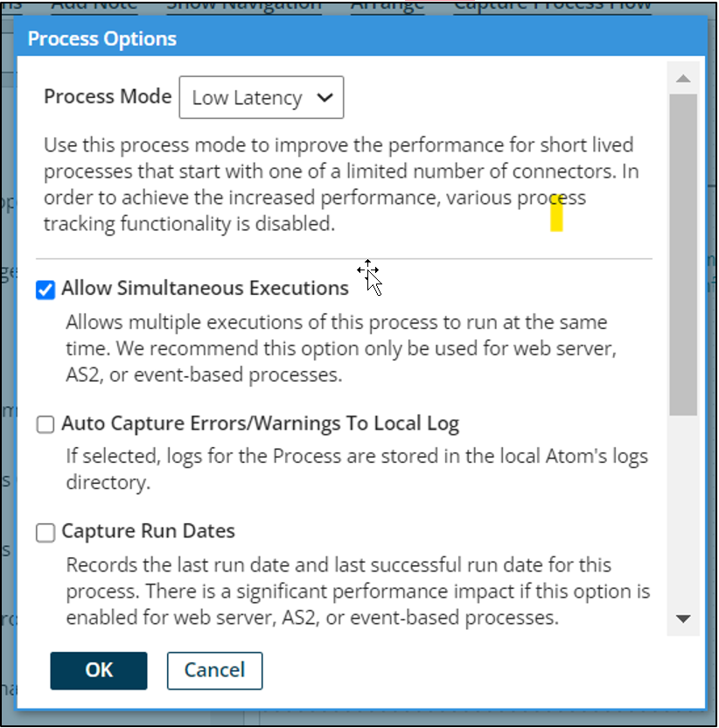This screenshot has height=728, width=719.
Task: Click the scrollbar down arrow icon
Action: [x=684, y=619]
